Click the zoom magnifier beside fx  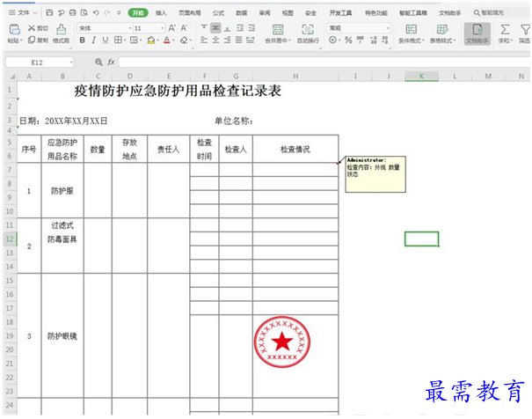click(x=98, y=62)
